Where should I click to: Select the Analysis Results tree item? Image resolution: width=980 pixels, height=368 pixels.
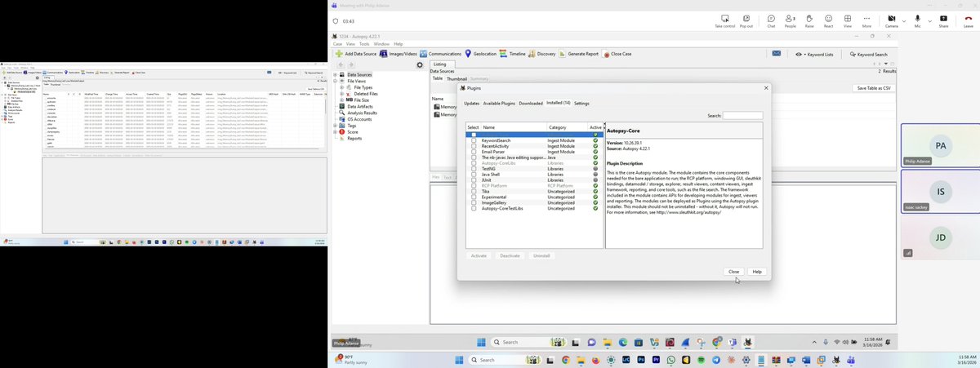click(x=362, y=113)
